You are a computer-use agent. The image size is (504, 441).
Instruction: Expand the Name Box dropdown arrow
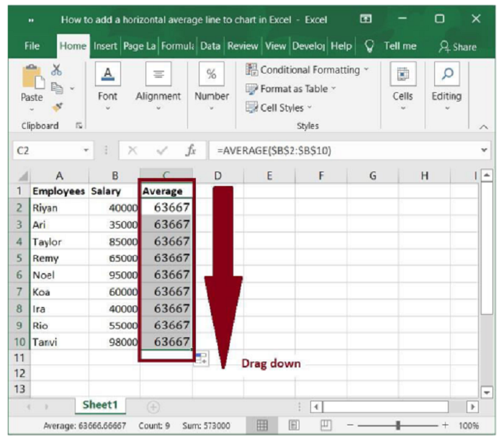[x=86, y=150]
